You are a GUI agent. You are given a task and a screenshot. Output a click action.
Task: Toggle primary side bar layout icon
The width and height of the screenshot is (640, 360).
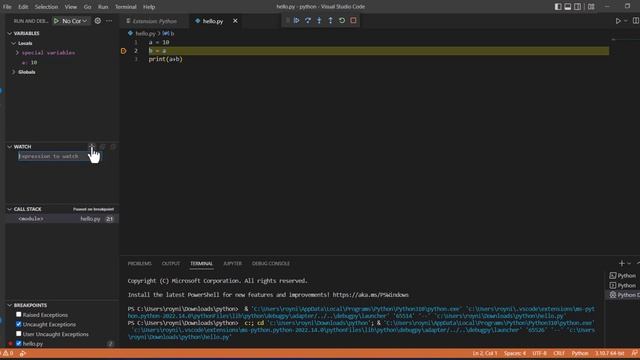click(x=558, y=7)
